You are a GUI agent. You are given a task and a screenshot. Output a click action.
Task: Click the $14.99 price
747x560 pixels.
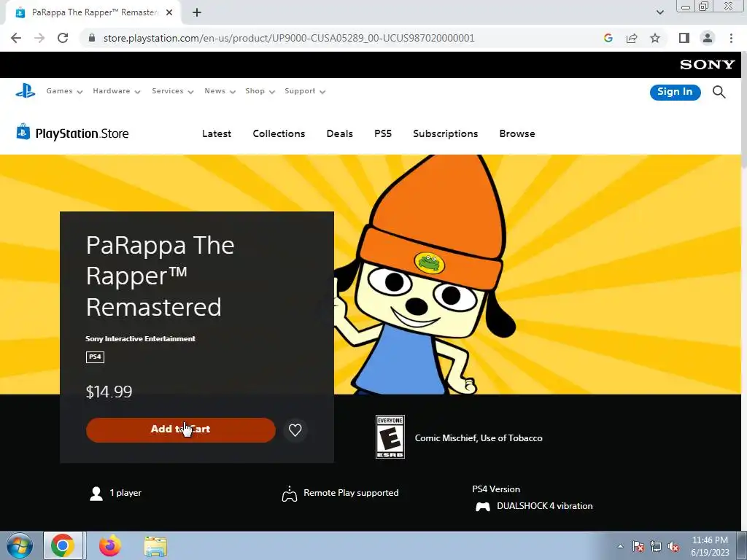tap(109, 392)
